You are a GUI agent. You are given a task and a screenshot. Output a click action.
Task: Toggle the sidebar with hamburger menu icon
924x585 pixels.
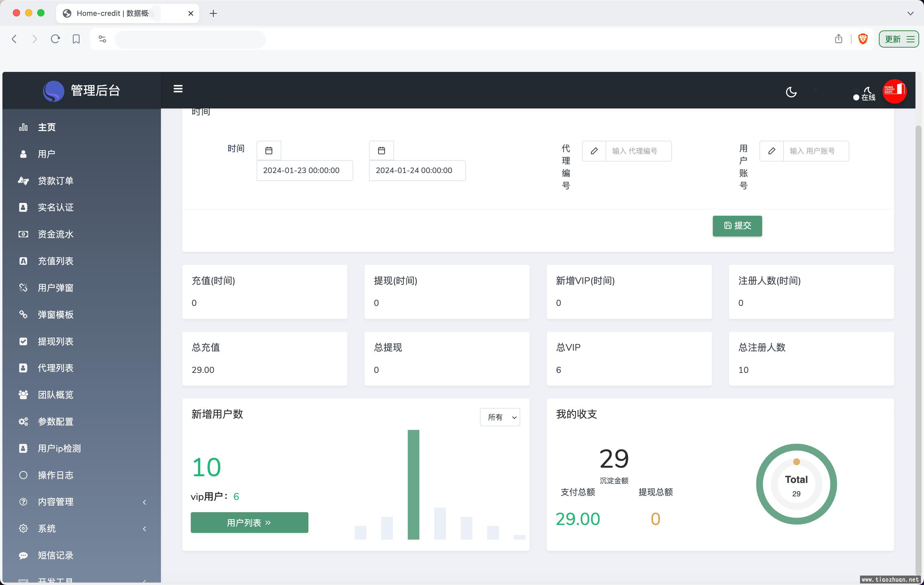[178, 89]
